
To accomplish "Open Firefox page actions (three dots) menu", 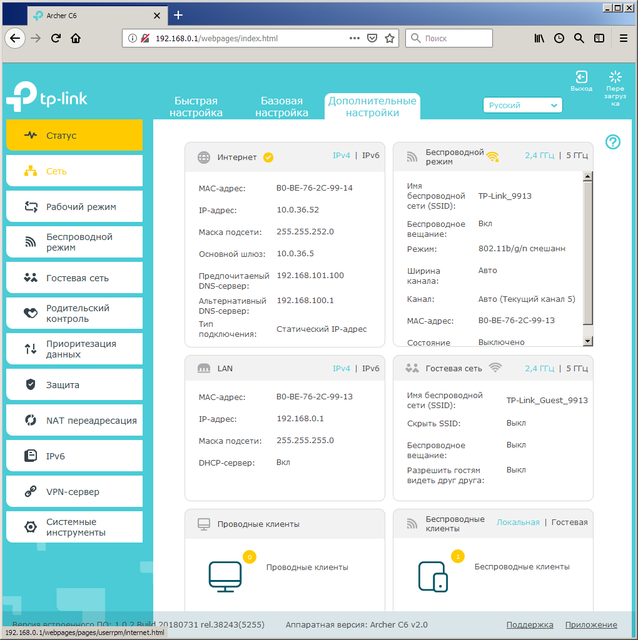I will pyautogui.click(x=353, y=38).
